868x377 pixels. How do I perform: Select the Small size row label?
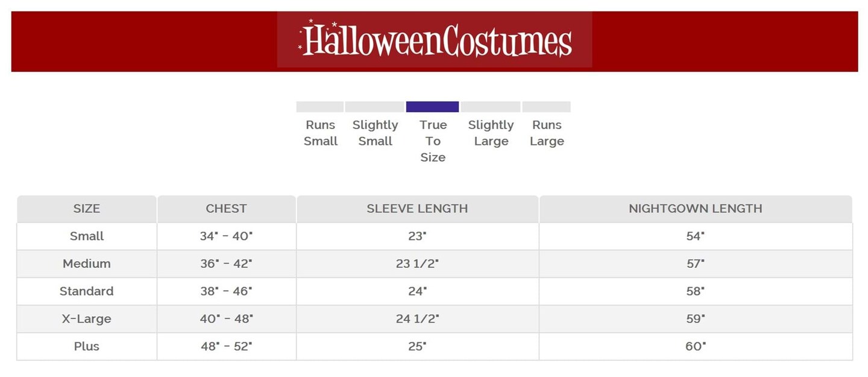pyautogui.click(x=87, y=236)
